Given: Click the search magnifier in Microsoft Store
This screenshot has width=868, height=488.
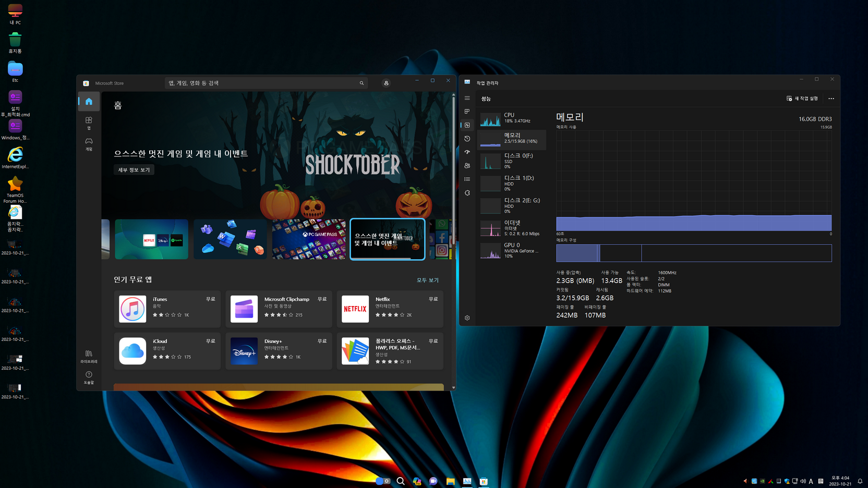Looking at the screenshot, I should pos(361,83).
